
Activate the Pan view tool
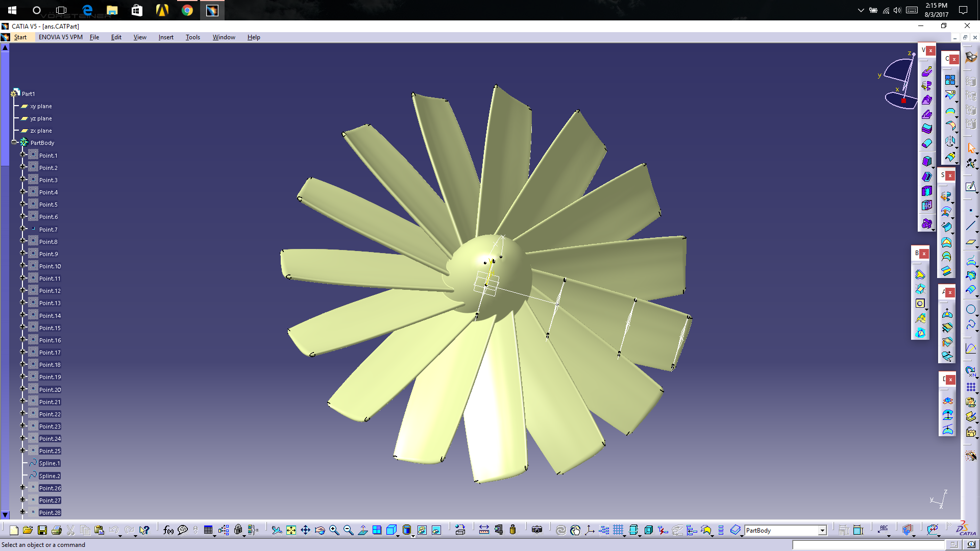(x=305, y=531)
